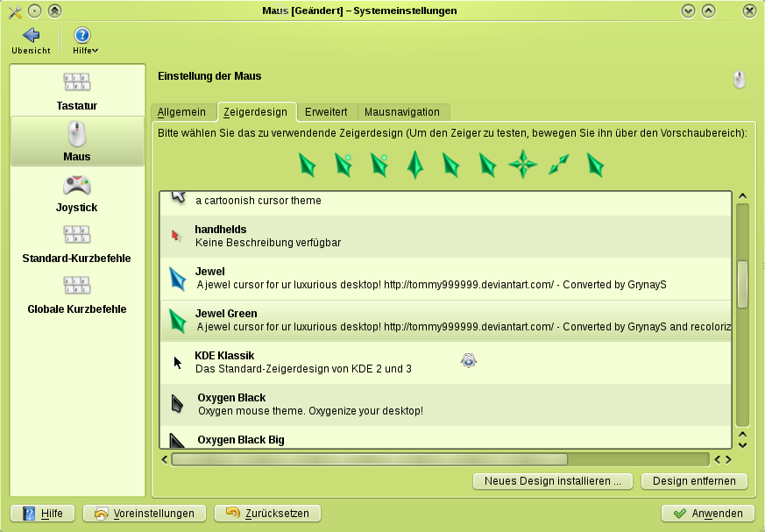Click the green up-arrow preview cursor

415,165
